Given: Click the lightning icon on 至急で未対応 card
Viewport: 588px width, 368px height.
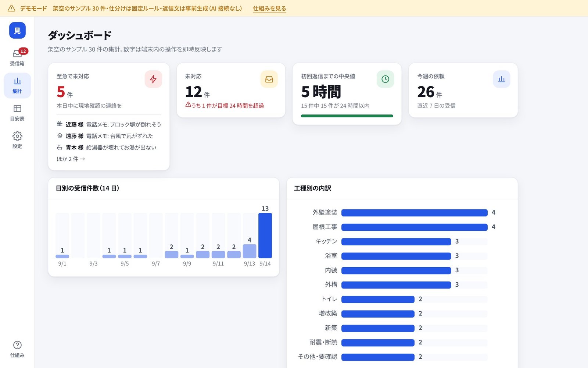Looking at the screenshot, I should 153,79.
